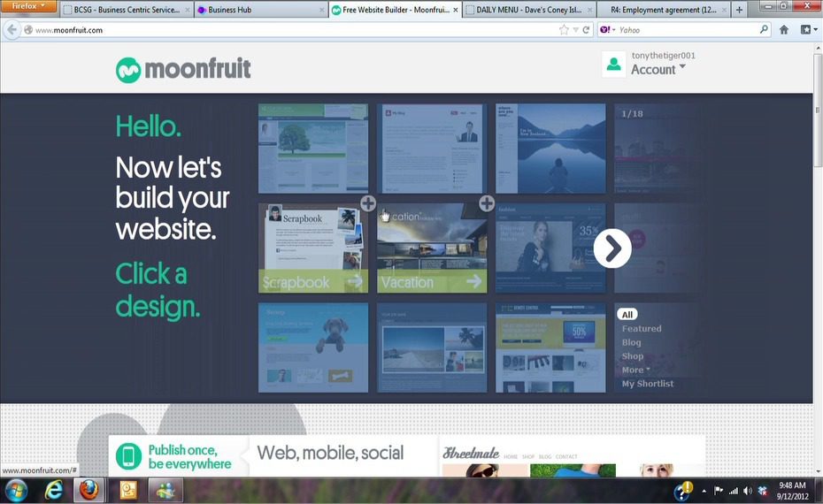This screenshot has width=823, height=504.
Task: Click the browser back arrow
Action: coord(12,30)
